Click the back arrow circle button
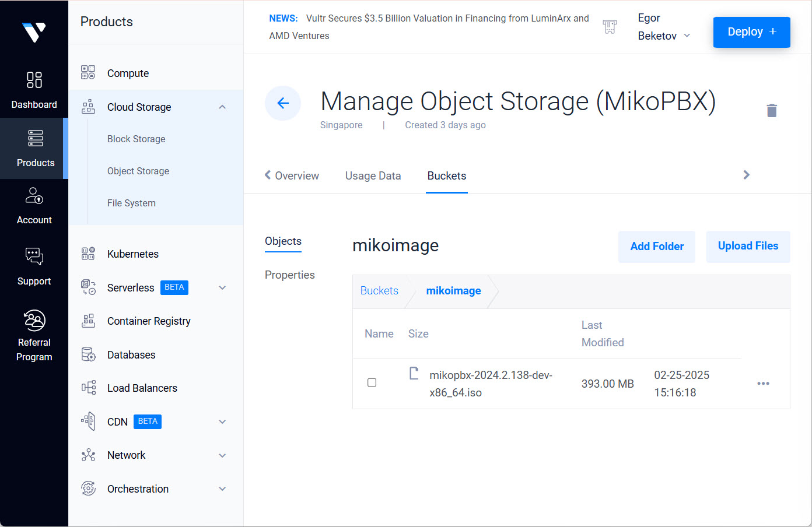The height and width of the screenshot is (527, 812). coord(283,103)
